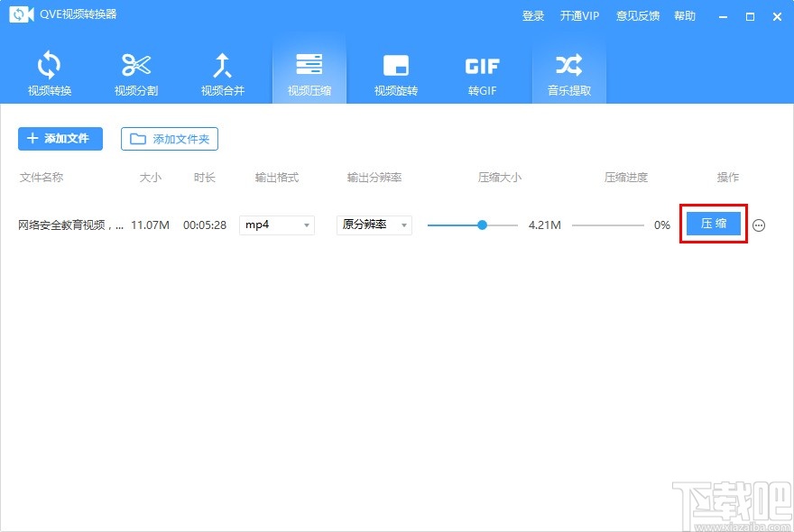794x532 pixels.
Task: Click the 压缩 compress button
Action: click(x=714, y=224)
